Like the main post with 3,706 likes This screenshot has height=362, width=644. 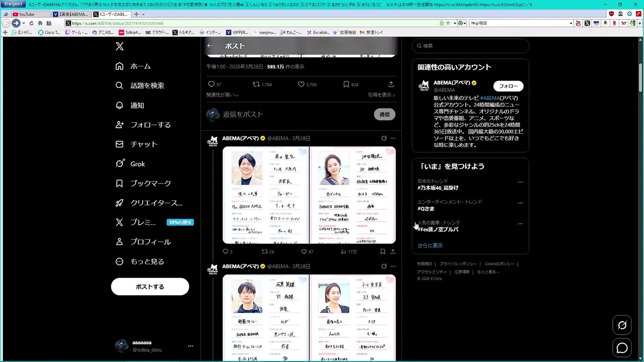301,84
